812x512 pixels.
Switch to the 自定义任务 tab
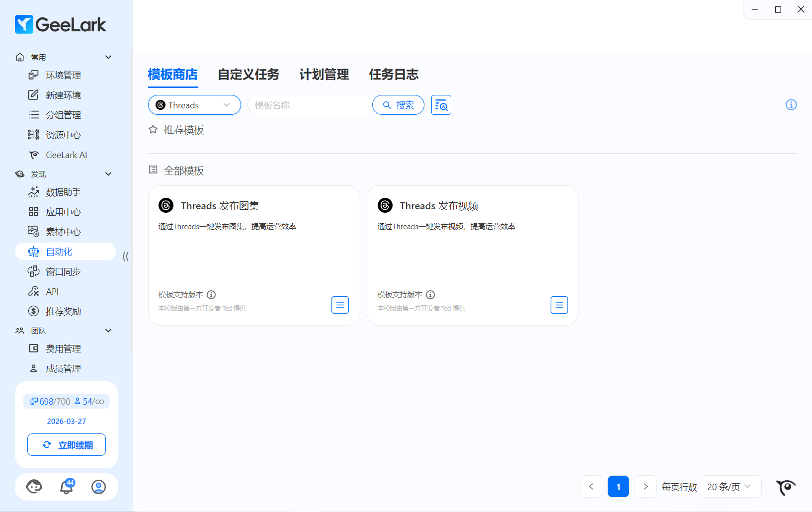pyautogui.click(x=248, y=75)
